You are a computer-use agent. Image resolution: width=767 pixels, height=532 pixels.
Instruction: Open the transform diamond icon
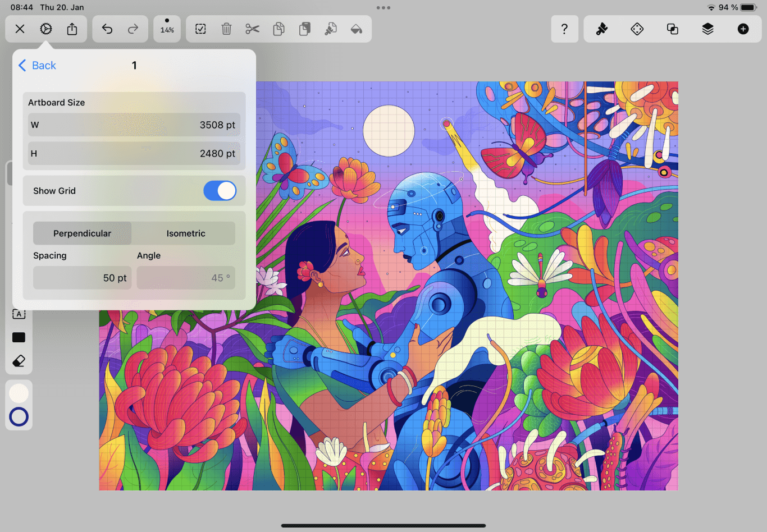(x=637, y=29)
